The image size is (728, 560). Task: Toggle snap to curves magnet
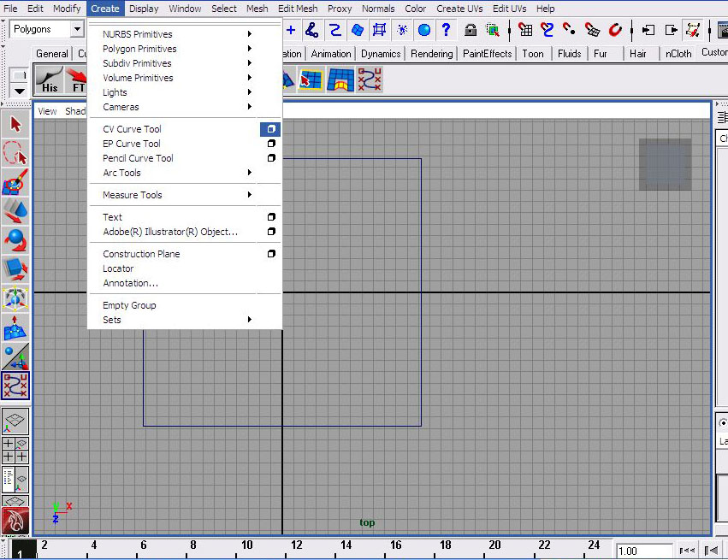547,30
